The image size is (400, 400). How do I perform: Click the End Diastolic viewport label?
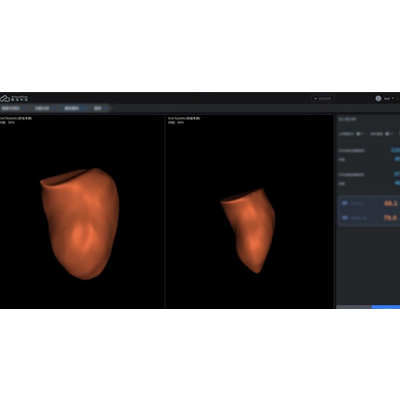pos(16,118)
